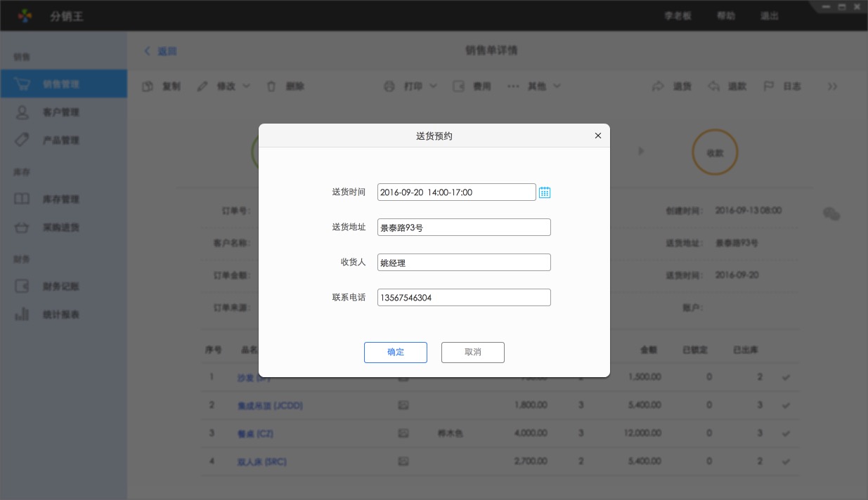Close the 送货预约 dialog

[x=598, y=136]
